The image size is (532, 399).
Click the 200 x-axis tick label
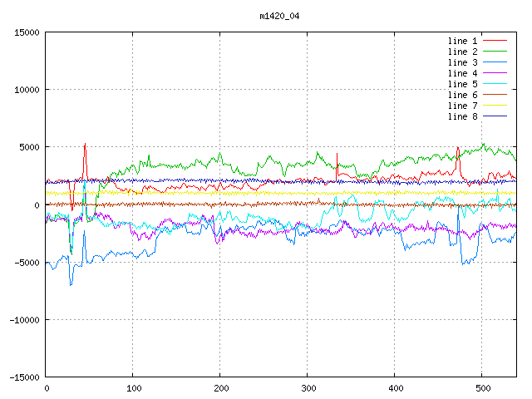coord(220,388)
